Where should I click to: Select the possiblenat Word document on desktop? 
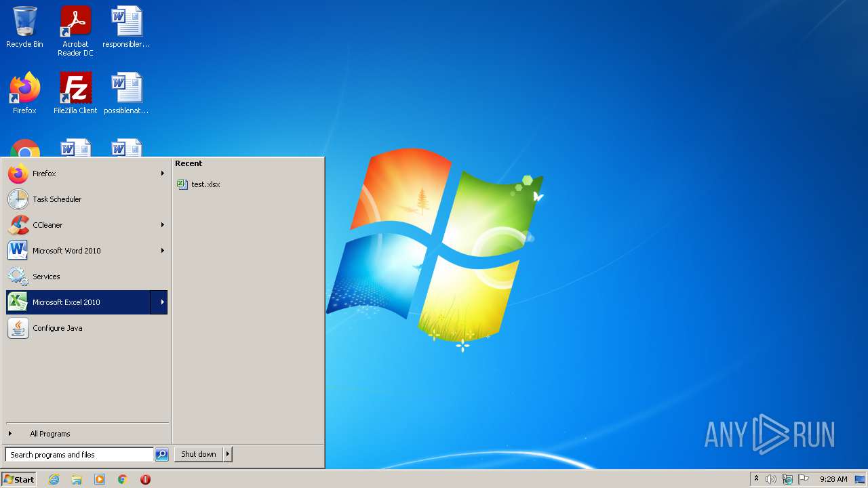click(x=126, y=93)
